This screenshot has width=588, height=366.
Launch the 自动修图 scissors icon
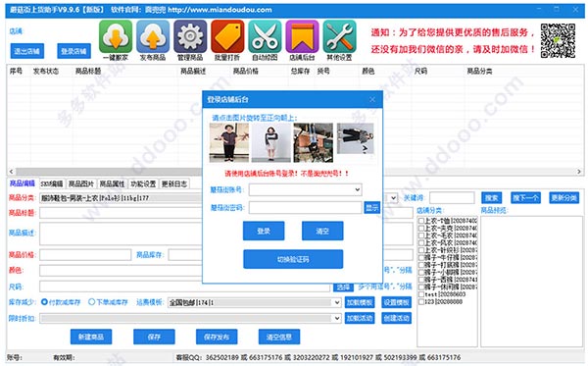[265, 36]
